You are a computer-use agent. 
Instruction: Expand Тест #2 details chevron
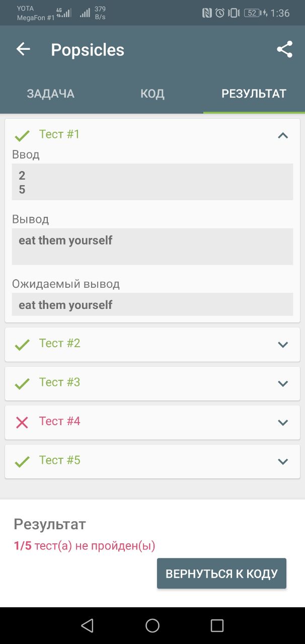click(283, 345)
